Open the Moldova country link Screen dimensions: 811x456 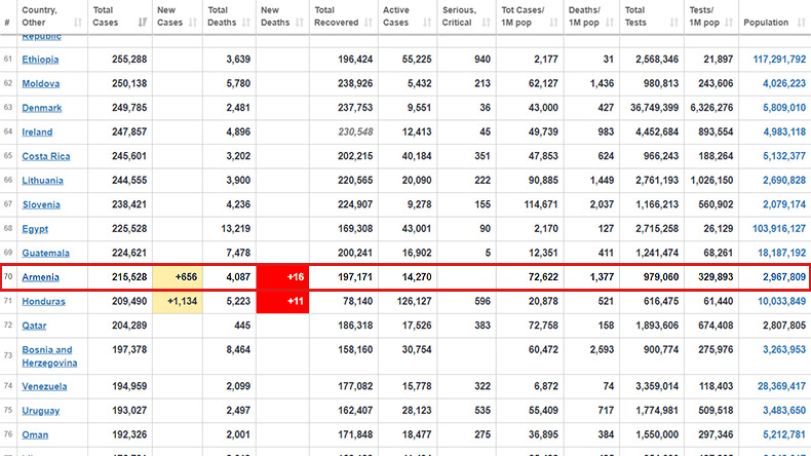41,84
